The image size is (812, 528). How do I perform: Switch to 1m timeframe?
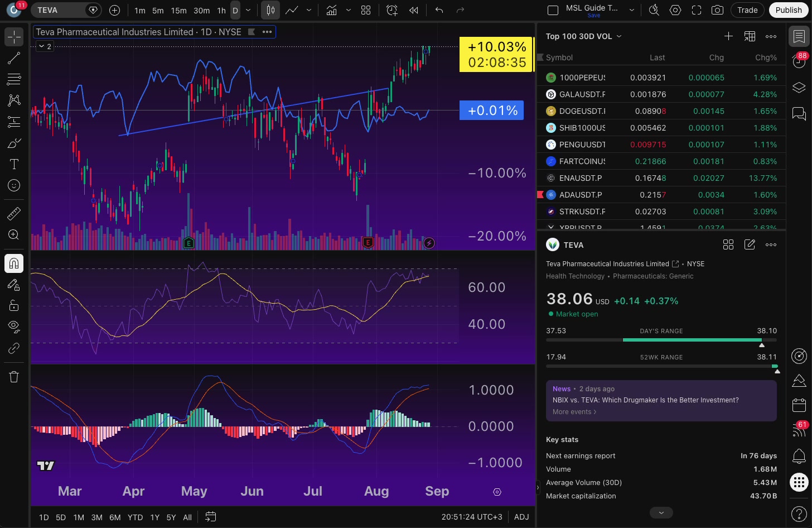[x=140, y=10]
